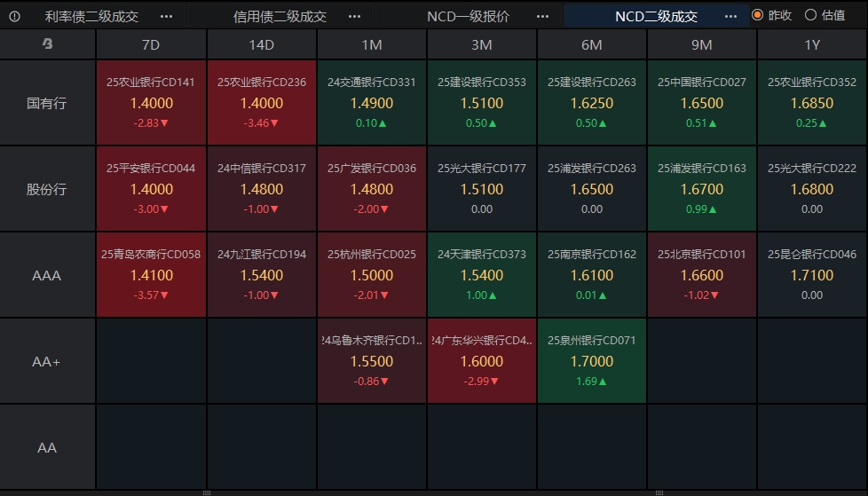Switch to the 利率债二级成交 tab
868x496 pixels.
tap(91, 17)
